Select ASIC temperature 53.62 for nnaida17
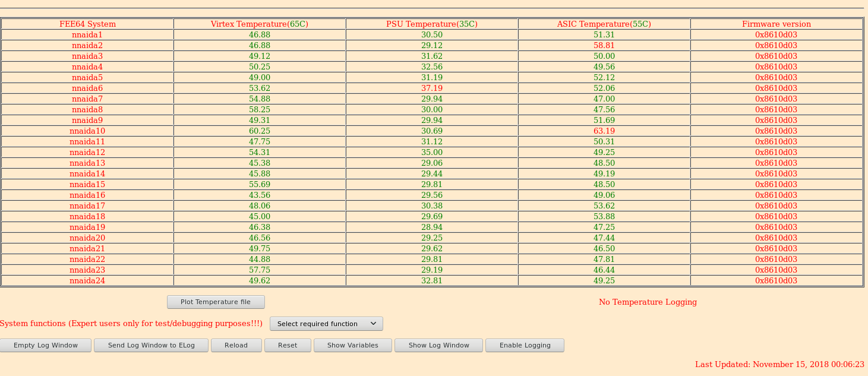868x376 pixels. (604, 206)
